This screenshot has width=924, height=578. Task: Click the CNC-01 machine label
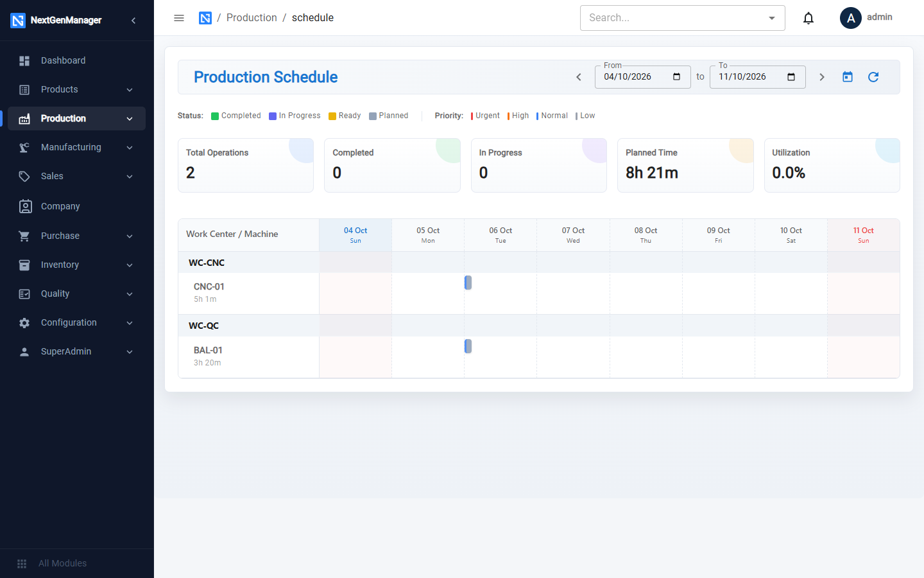[x=209, y=286]
